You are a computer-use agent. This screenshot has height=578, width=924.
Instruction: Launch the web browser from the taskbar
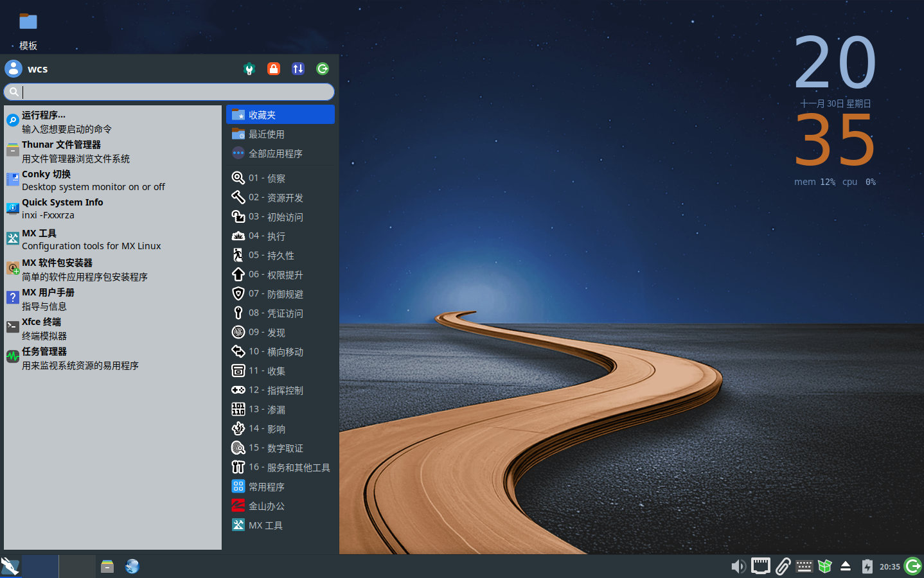pyautogui.click(x=132, y=566)
